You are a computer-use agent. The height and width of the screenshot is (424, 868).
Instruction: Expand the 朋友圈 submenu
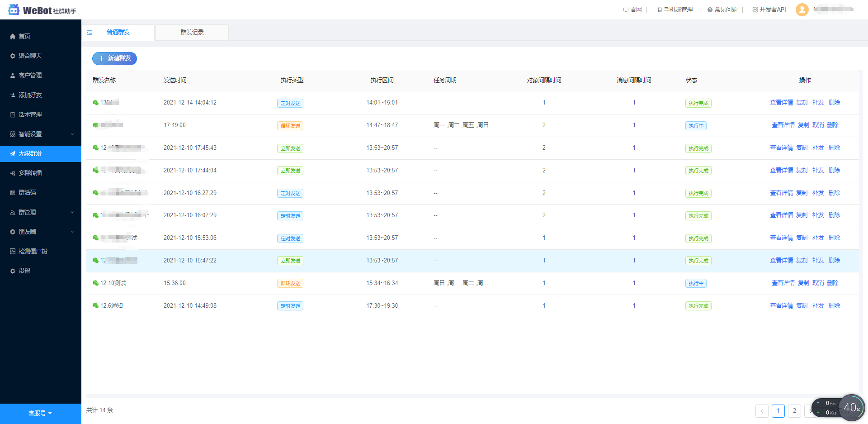click(x=72, y=232)
